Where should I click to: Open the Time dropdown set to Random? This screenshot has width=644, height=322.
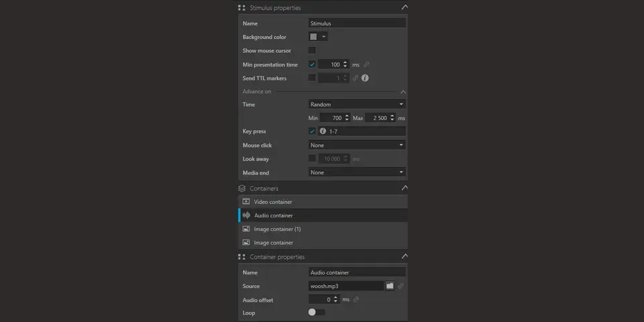[357, 105]
